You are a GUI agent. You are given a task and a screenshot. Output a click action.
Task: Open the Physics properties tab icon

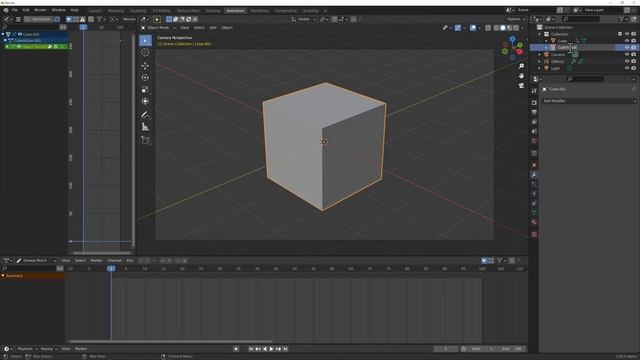pos(534,194)
